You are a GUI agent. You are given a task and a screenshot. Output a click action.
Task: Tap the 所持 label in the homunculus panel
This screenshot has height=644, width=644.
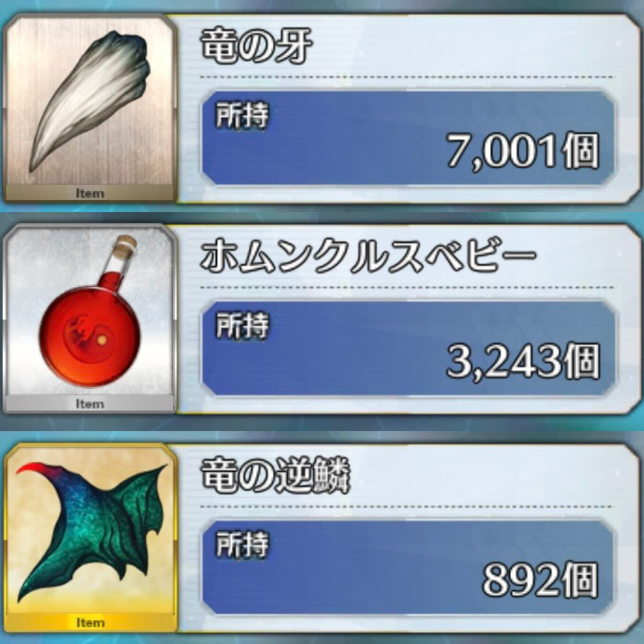(242, 326)
